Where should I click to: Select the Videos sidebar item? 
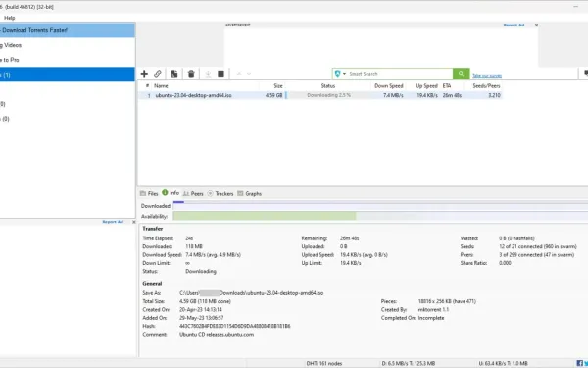click(x=68, y=45)
